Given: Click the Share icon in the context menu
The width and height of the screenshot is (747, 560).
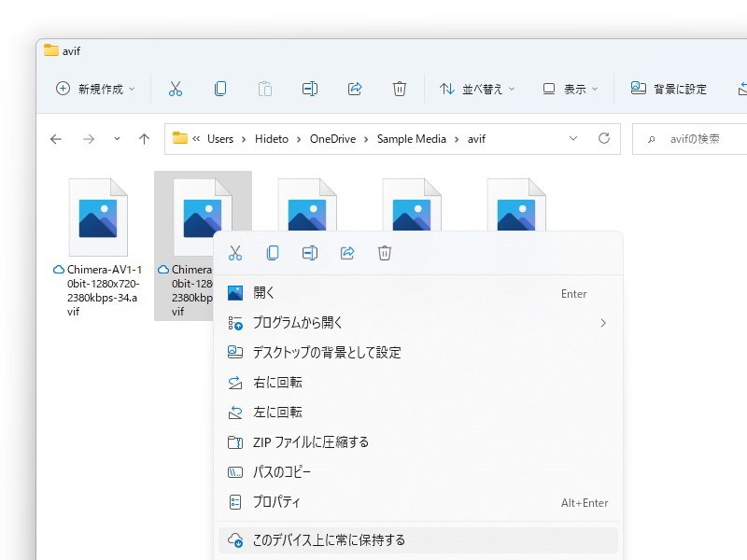Looking at the screenshot, I should (x=346, y=252).
